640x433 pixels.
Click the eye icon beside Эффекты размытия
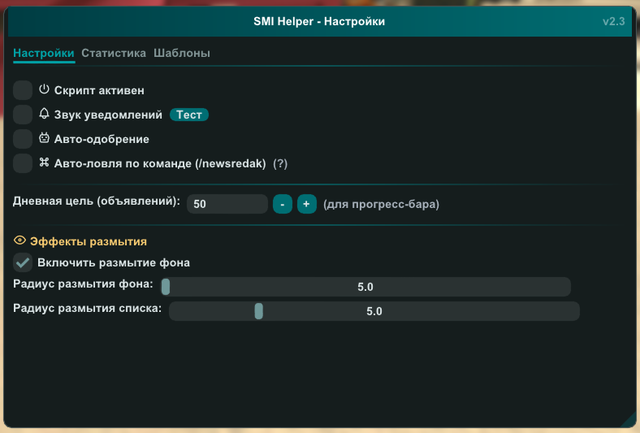coord(19,241)
